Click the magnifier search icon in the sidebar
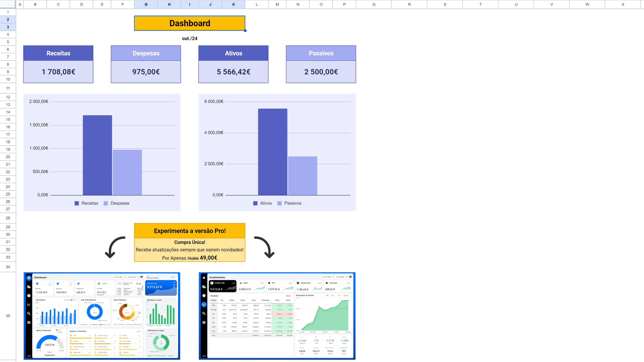Viewport: 644px width, 362px height. (x=29, y=313)
